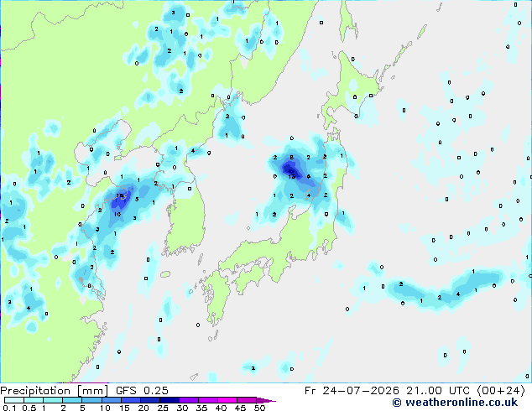Click the 20–25 mm legend color swatch
Screen dimensions: 532x411
150,400
